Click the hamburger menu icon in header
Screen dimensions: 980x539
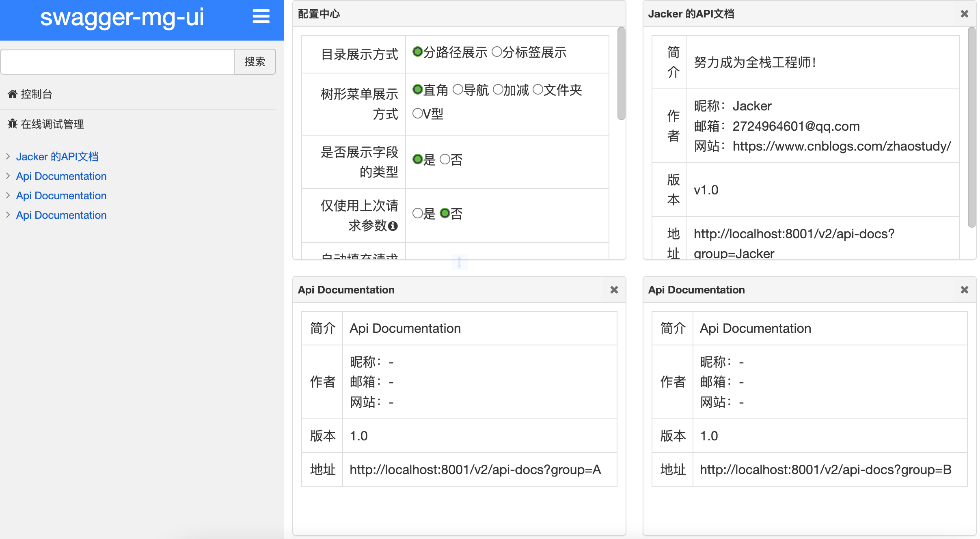click(261, 17)
